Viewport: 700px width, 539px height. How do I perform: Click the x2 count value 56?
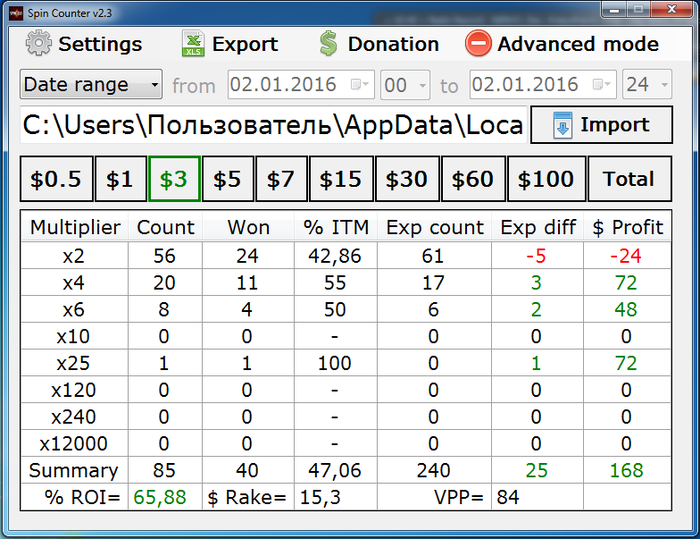[x=164, y=256]
